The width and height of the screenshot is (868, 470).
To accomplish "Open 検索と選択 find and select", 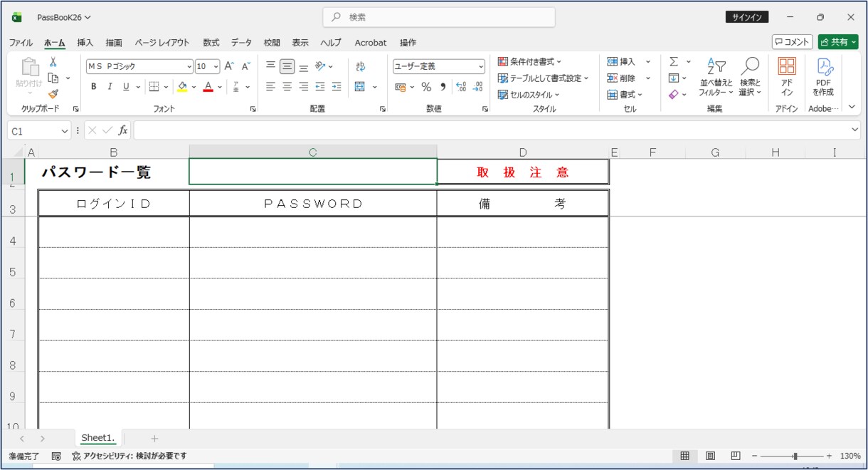I will coord(750,78).
